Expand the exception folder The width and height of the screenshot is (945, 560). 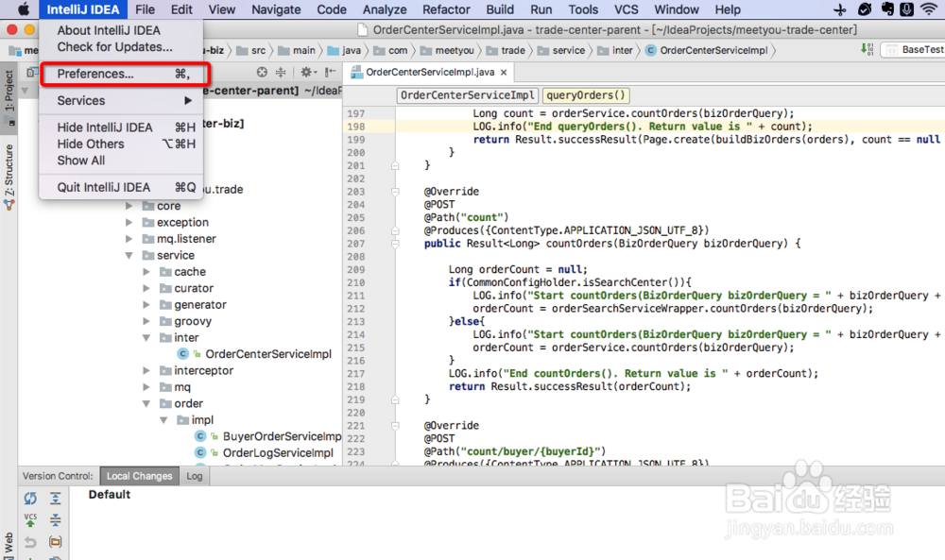(x=129, y=222)
